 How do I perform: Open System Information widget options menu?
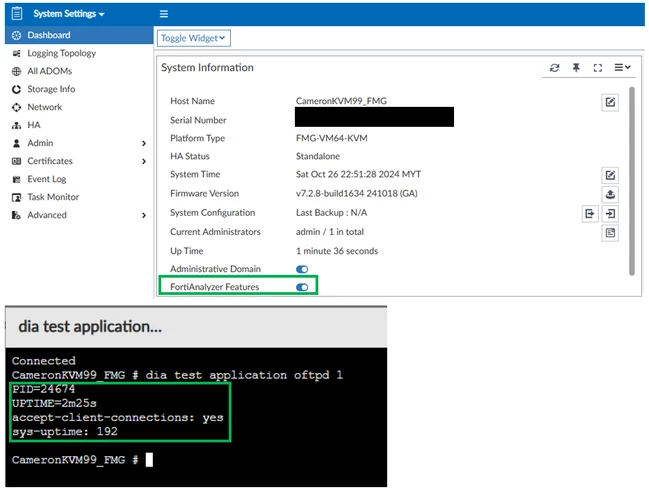622,67
